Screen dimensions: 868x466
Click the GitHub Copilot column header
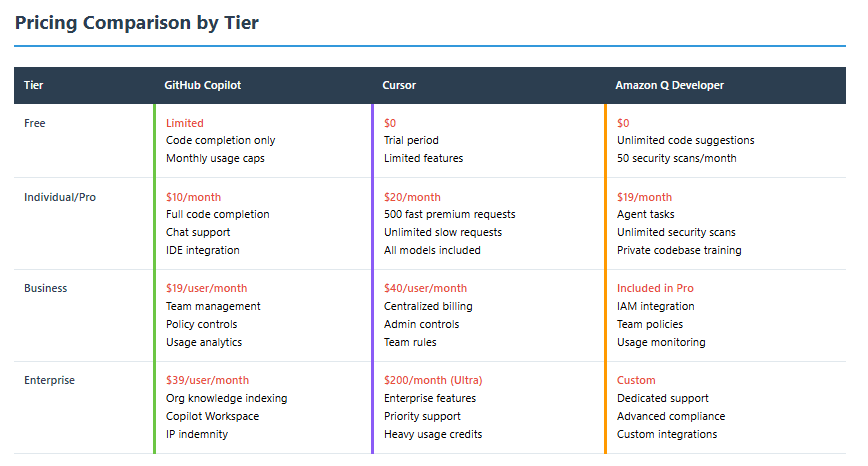[203, 85]
